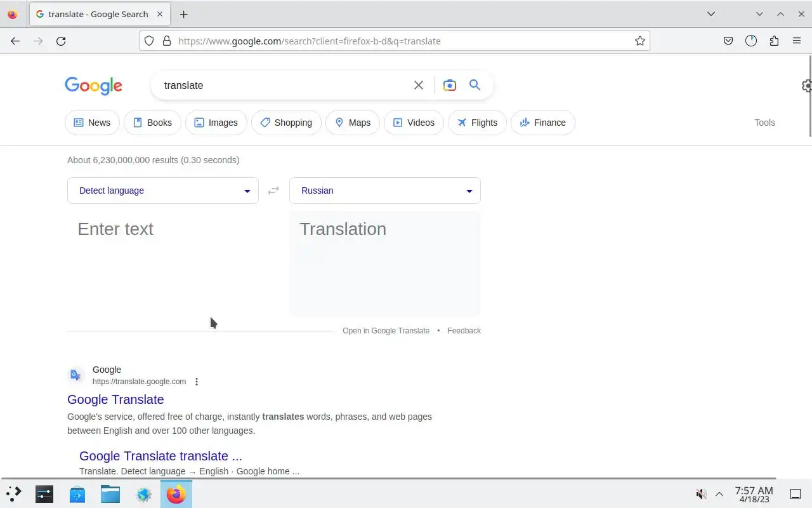Screen dimensions: 812x508
Task: Open the KDE application launcher
Action: [x=14, y=493]
